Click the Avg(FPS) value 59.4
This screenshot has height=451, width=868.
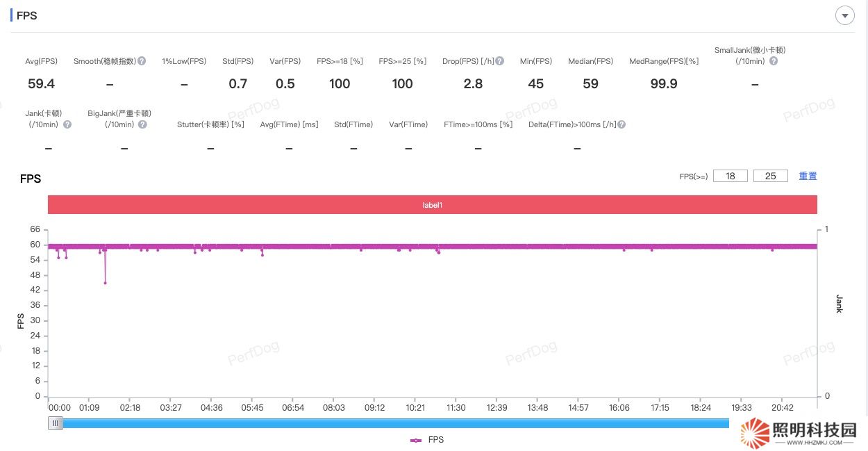[41, 84]
